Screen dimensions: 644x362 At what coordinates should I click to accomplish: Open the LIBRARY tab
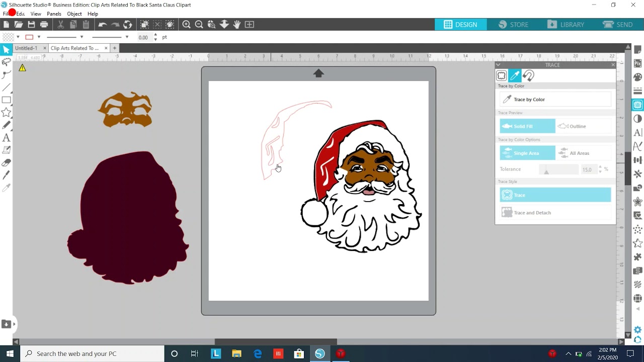tap(566, 24)
